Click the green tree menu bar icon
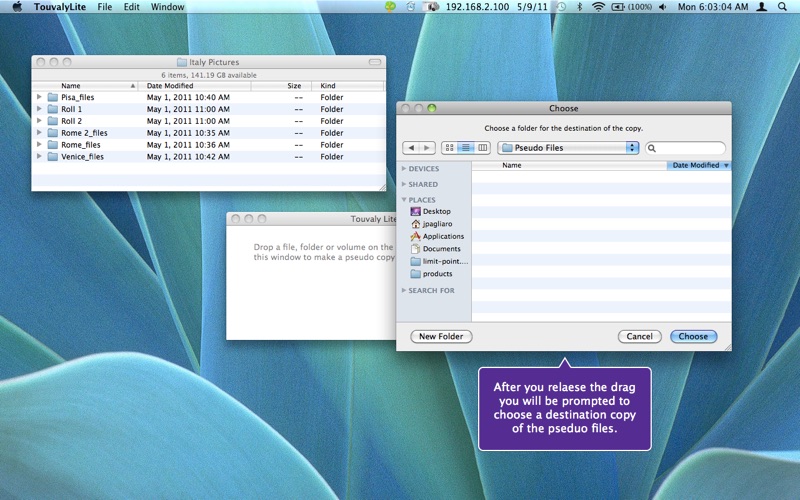The height and width of the screenshot is (500, 800). [x=390, y=7]
